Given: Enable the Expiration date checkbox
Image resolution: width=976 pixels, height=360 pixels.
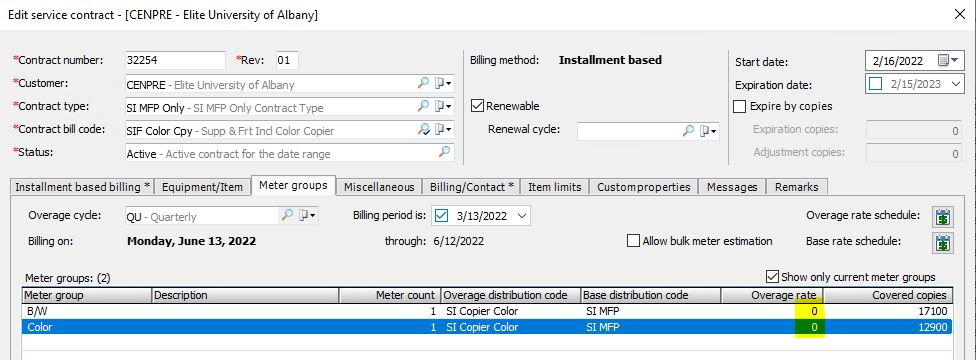Looking at the screenshot, I should [876, 84].
